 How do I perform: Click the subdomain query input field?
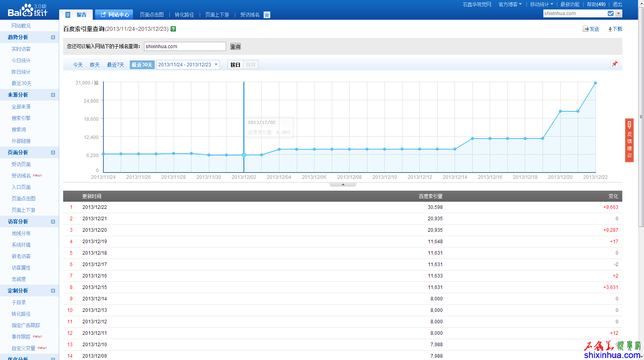click(x=185, y=47)
